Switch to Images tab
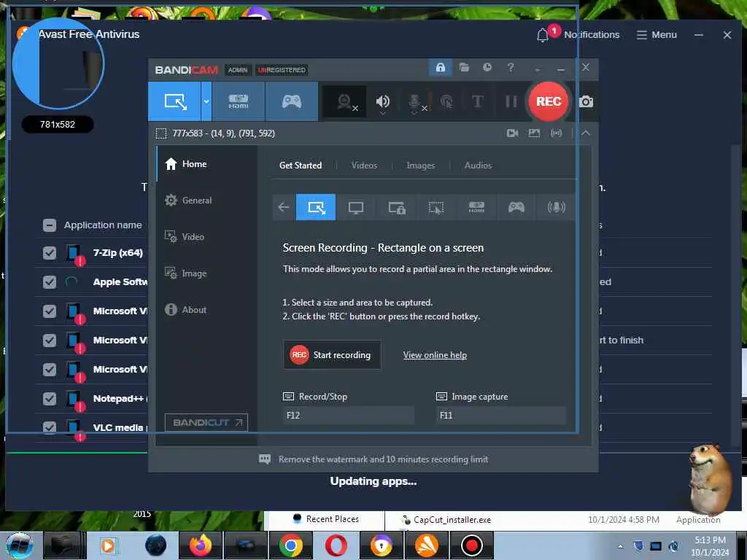The image size is (747, 560). click(x=420, y=166)
